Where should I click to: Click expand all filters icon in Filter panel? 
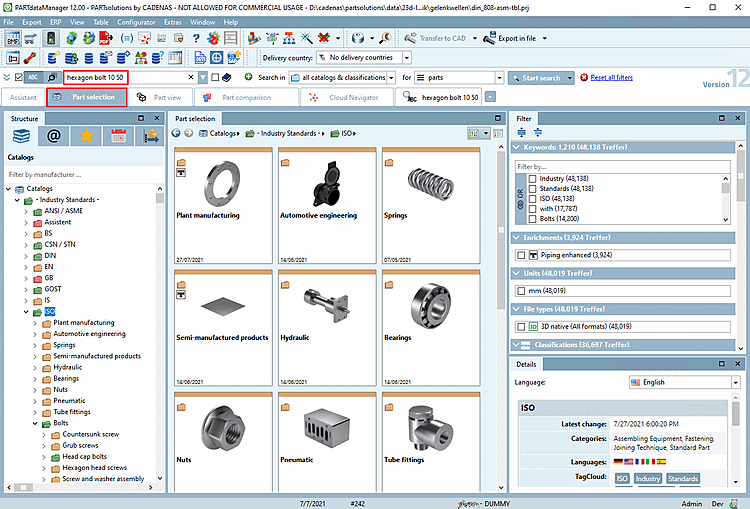pyautogui.click(x=522, y=132)
